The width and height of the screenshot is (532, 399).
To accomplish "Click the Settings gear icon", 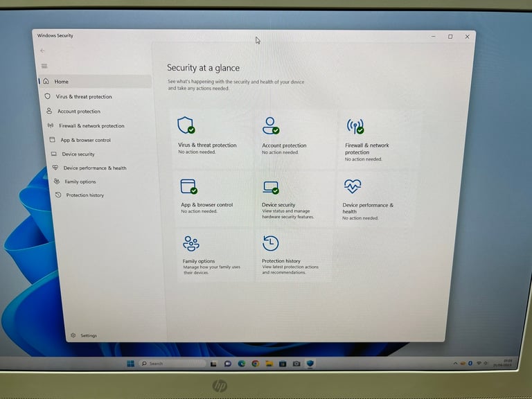I will point(73,335).
